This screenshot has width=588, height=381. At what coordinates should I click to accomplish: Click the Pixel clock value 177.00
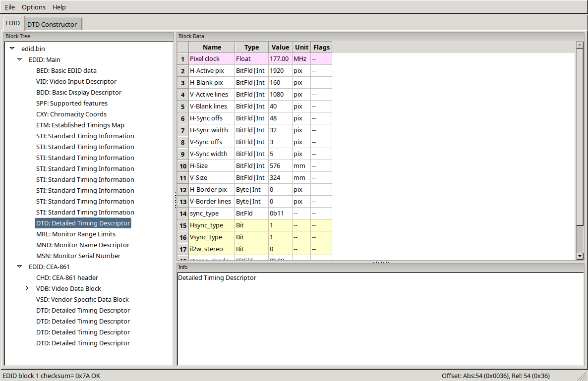281,59
